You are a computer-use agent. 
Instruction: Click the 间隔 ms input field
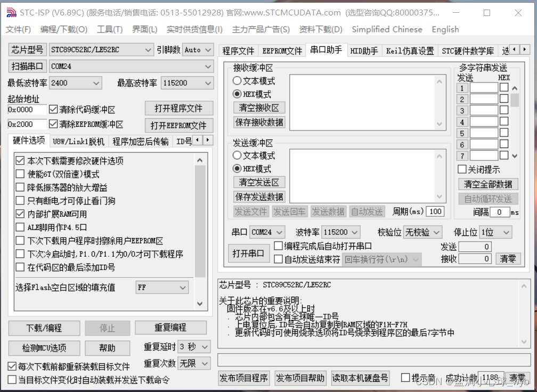[x=500, y=213]
